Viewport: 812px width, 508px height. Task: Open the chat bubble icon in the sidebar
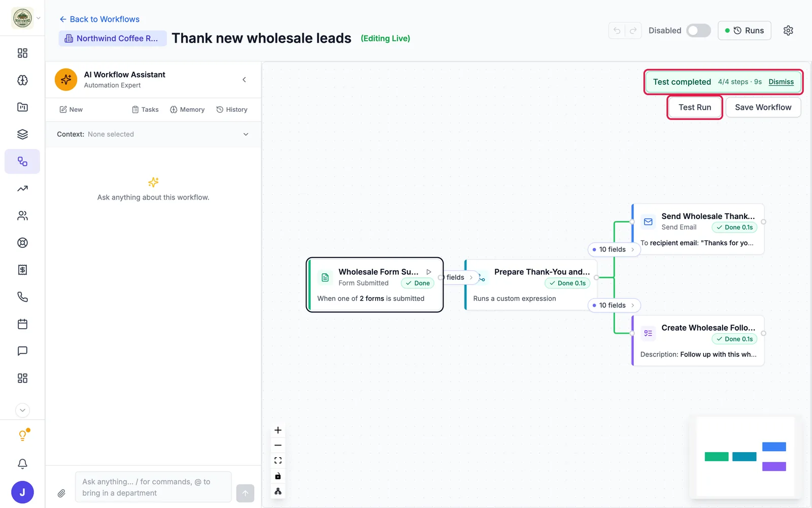(22, 351)
